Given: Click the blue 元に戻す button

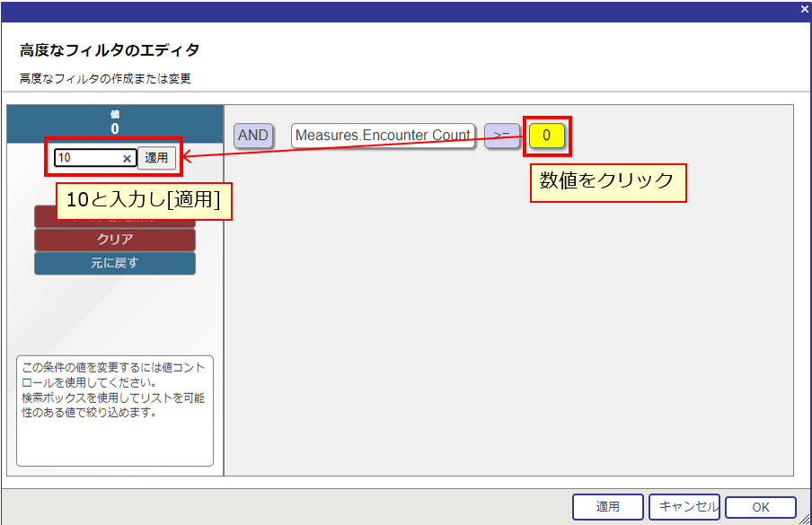Looking at the screenshot, I should pos(114,264).
